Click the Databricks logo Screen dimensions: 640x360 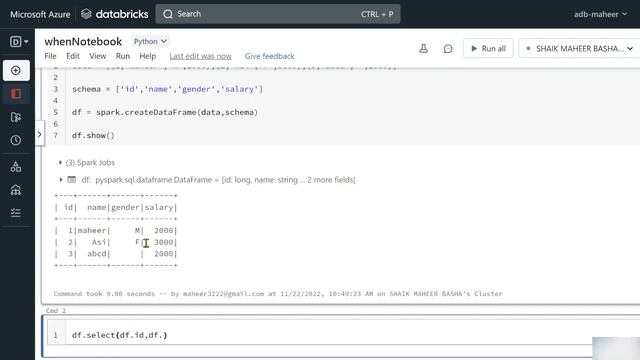pos(115,14)
